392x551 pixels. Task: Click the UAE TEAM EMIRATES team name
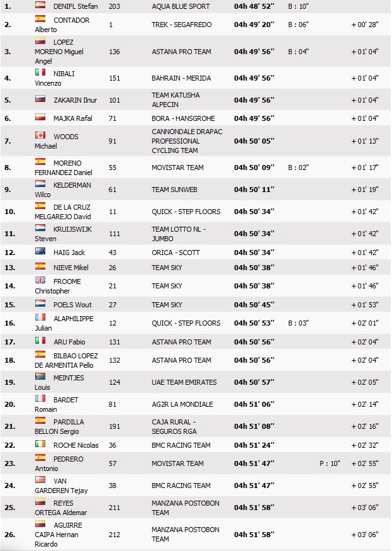[x=184, y=382]
